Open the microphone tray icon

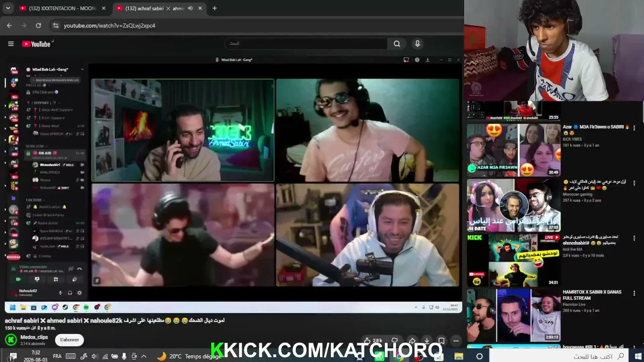124,356
